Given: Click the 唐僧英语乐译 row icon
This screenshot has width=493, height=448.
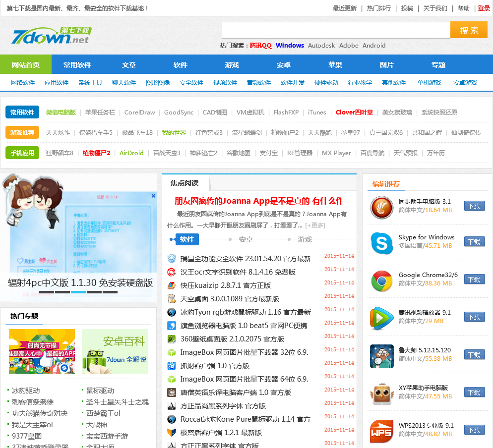Looking at the screenshot, I should pyautogui.click(x=171, y=392).
